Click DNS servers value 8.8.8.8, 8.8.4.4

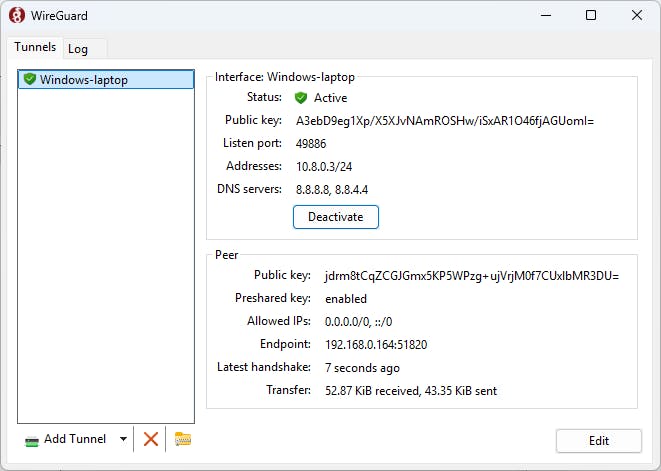click(332, 189)
